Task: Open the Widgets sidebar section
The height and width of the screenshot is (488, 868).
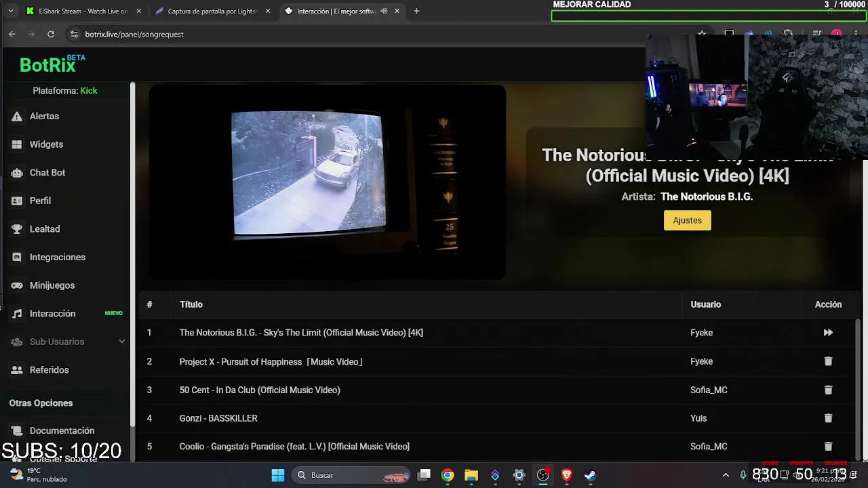Action: tap(46, 144)
